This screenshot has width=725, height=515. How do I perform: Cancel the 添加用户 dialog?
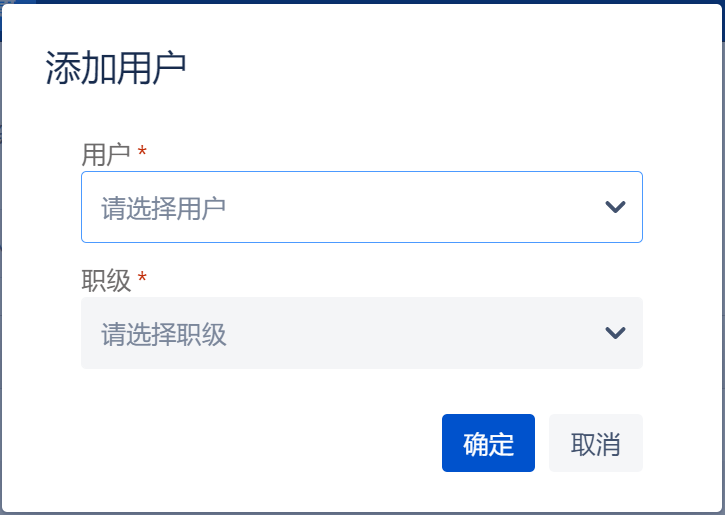pyautogui.click(x=595, y=443)
